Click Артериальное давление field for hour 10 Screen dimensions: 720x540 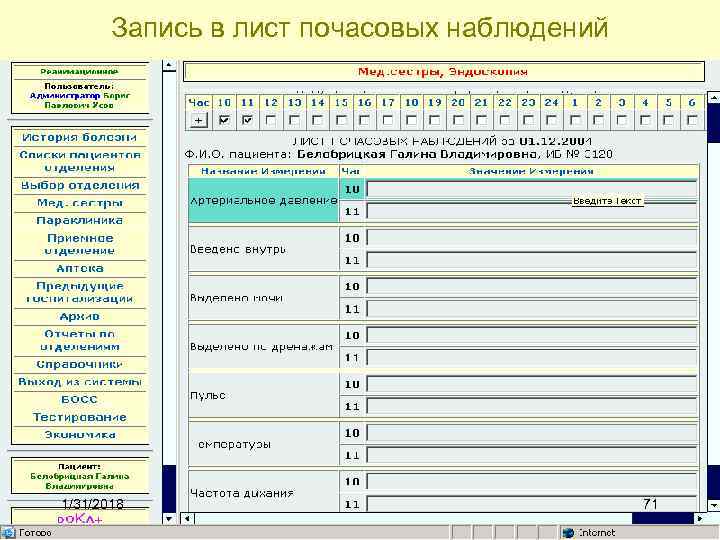click(x=532, y=189)
